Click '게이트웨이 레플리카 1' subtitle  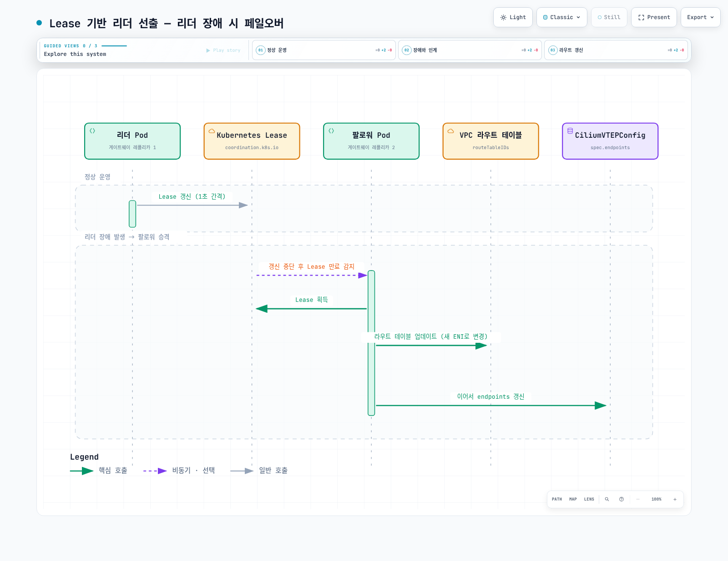tap(132, 148)
